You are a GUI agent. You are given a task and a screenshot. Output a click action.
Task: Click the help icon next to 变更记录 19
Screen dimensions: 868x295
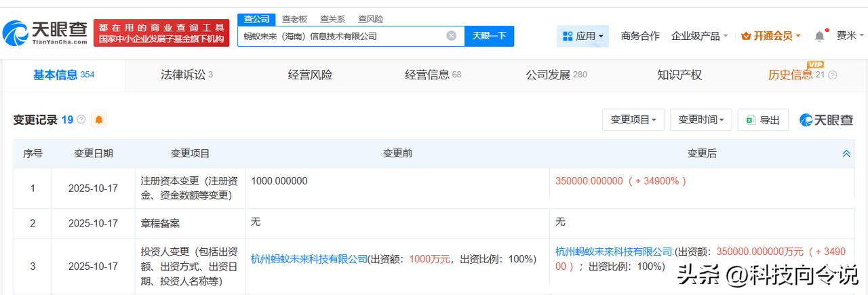click(81, 120)
